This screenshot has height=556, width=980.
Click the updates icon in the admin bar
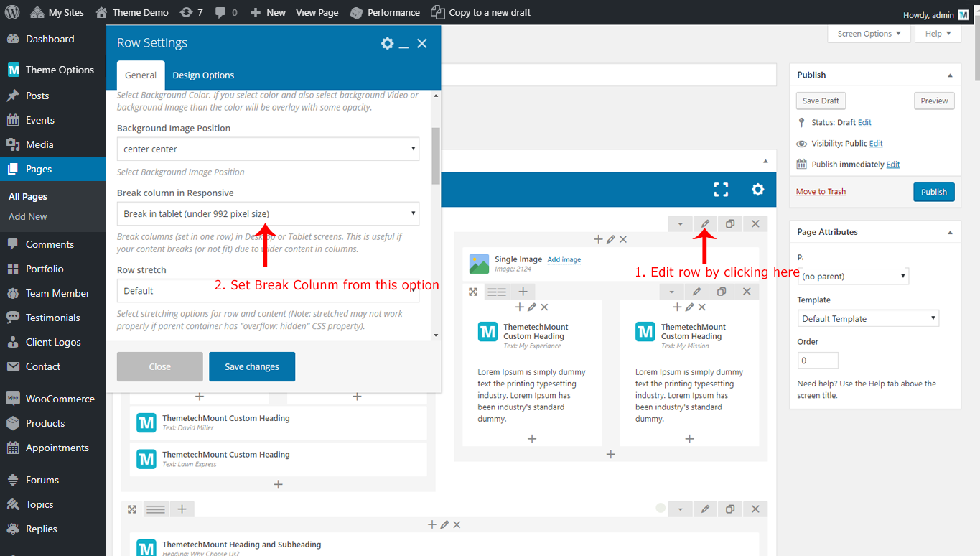pos(191,12)
